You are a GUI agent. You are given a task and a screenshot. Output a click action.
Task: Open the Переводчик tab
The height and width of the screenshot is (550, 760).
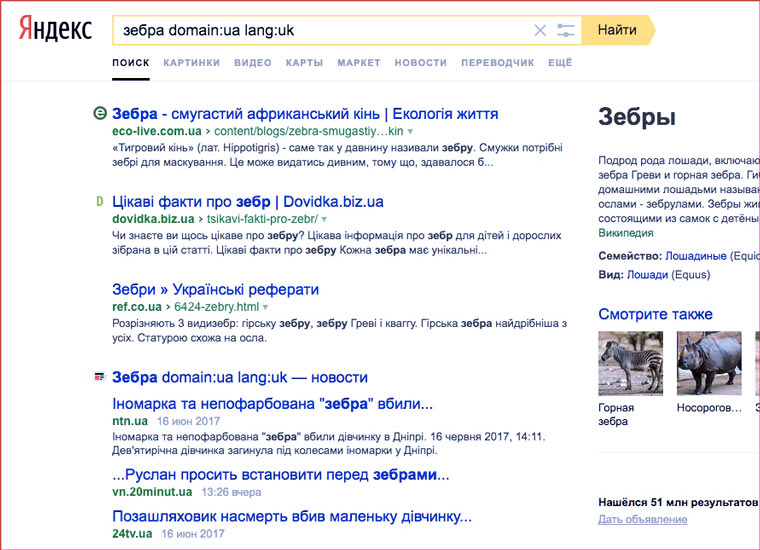tap(498, 63)
